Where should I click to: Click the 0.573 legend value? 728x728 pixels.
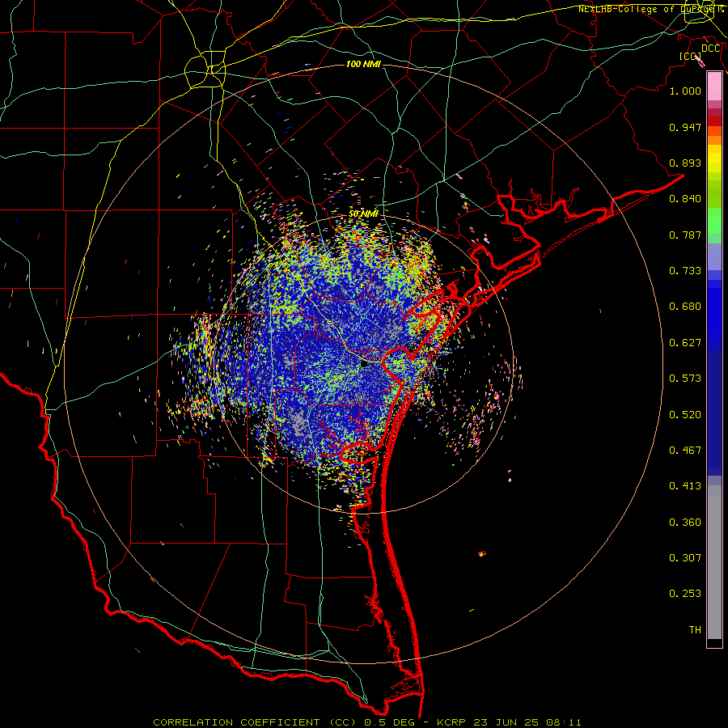[x=685, y=379]
